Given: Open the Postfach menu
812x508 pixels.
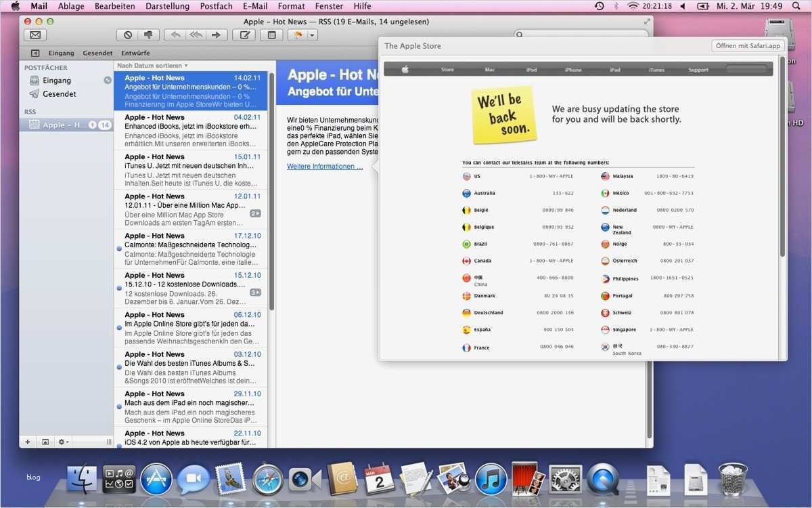Looking at the screenshot, I should tap(216, 5).
